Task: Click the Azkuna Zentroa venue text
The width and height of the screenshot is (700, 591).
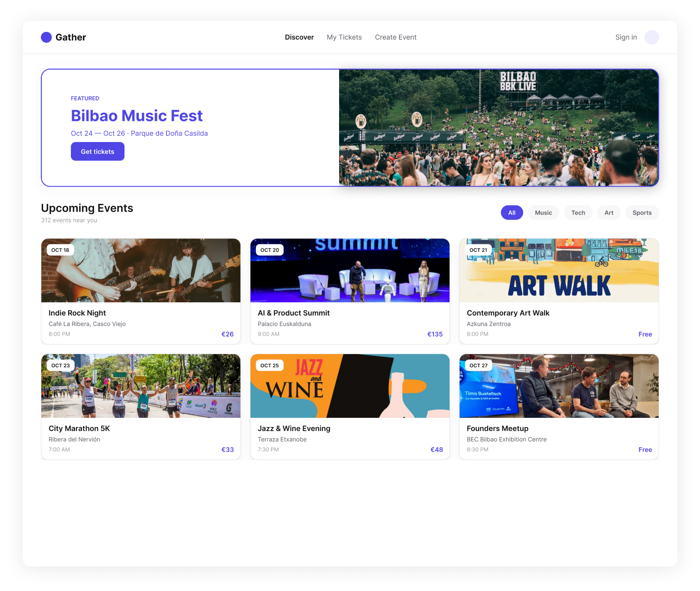Action: pyautogui.click(x=488, y=324)
